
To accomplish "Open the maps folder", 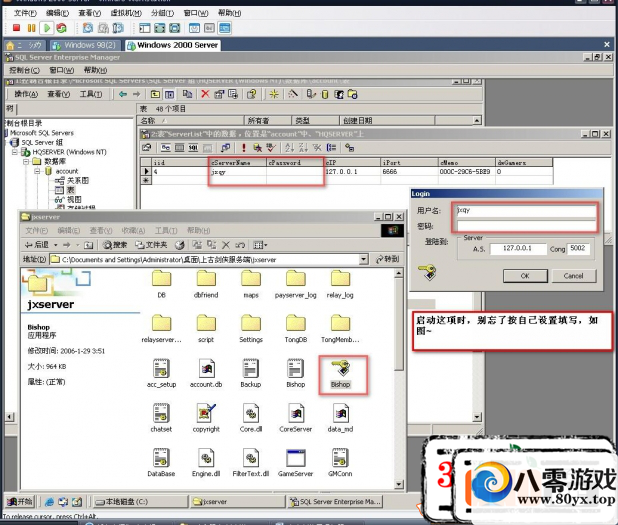I will 251,284.
